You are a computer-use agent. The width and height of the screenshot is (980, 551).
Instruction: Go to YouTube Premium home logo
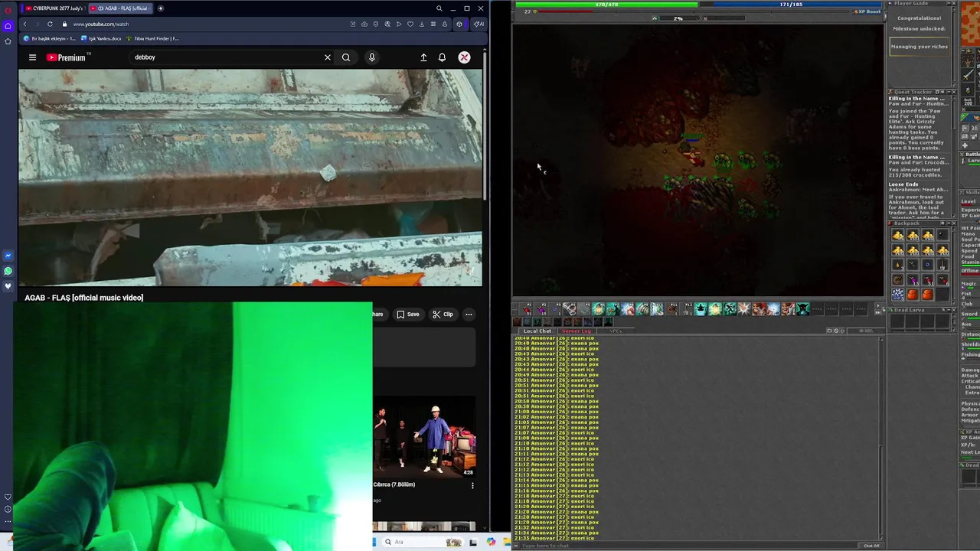click(66, 57)
